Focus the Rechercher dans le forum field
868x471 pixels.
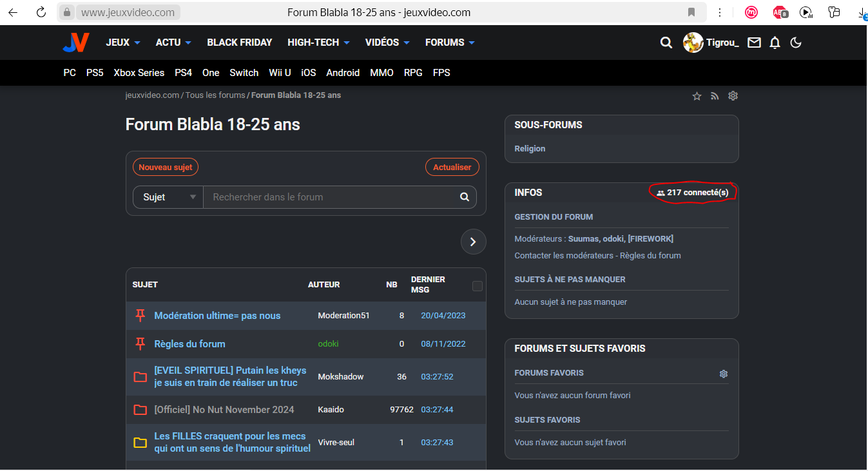click(329, 197)
